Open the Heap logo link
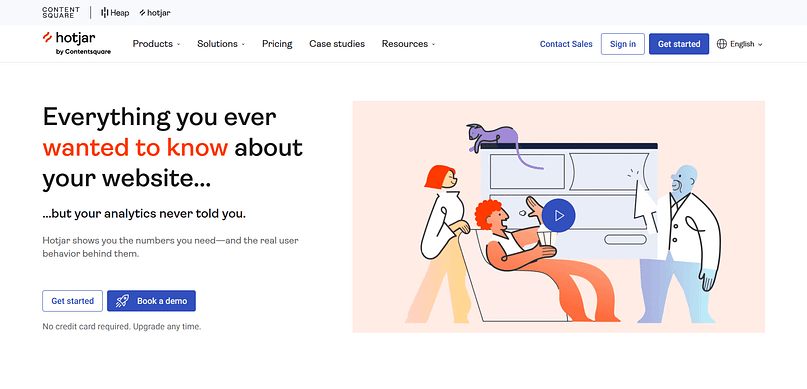807x389 pixels. click(115, 13)
